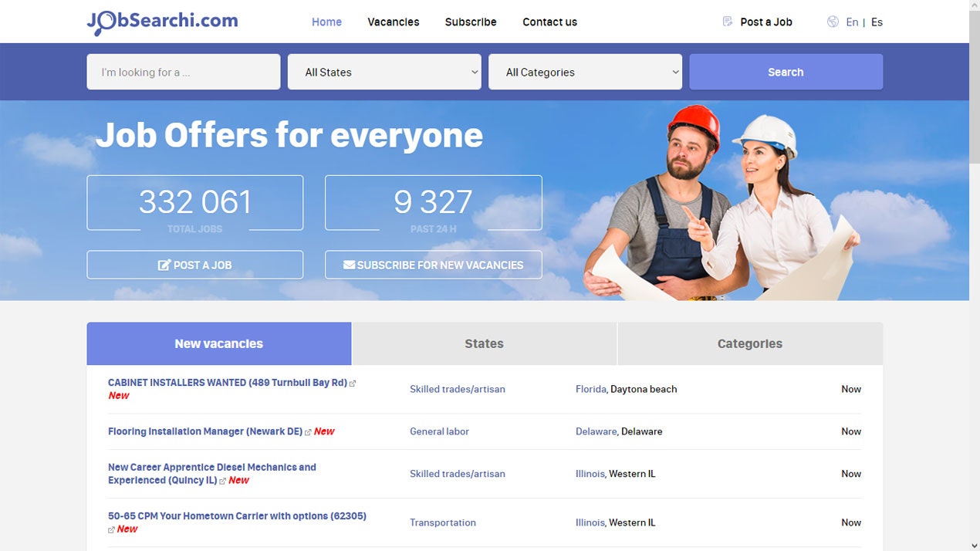The height and width of the screenshot is (551, 980).
Task: Open the Subscribe menu item
Action: pyautogui.click(x=471, y=22)
